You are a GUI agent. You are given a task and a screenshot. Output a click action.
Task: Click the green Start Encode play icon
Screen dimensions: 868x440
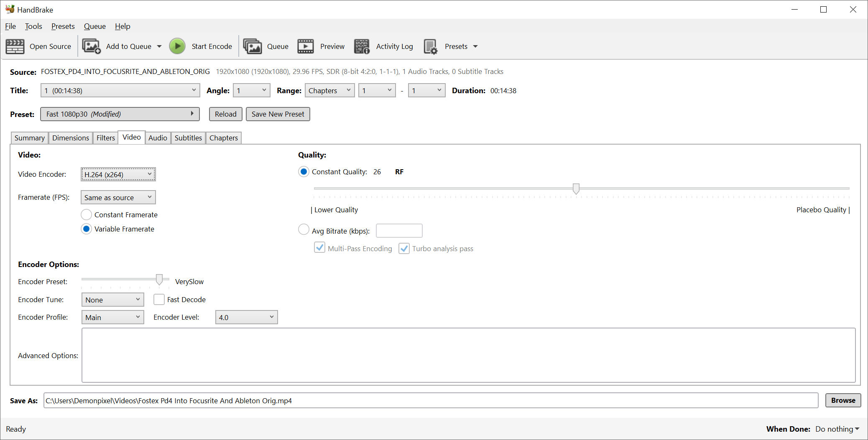tap(177, 46)
